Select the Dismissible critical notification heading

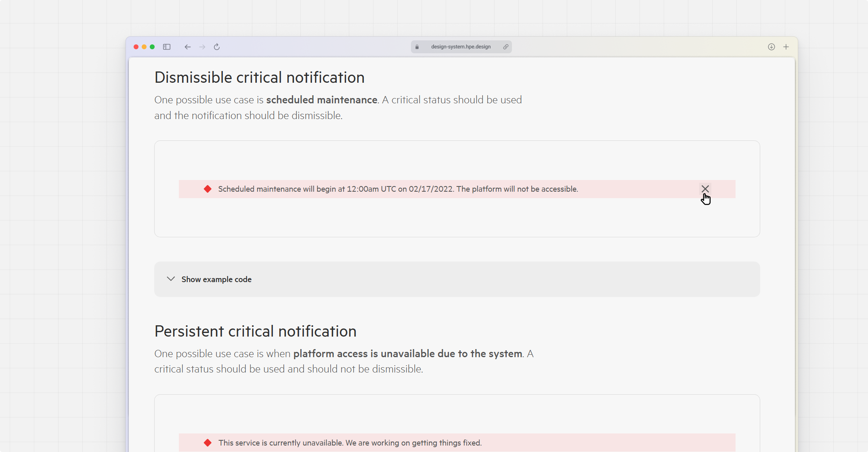(259, 77)
